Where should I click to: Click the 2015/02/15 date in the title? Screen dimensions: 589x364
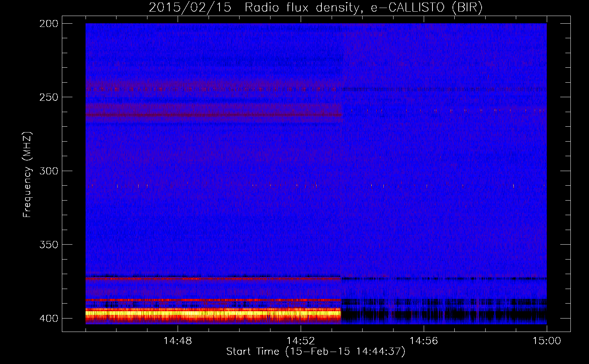[x=190, y=7]
